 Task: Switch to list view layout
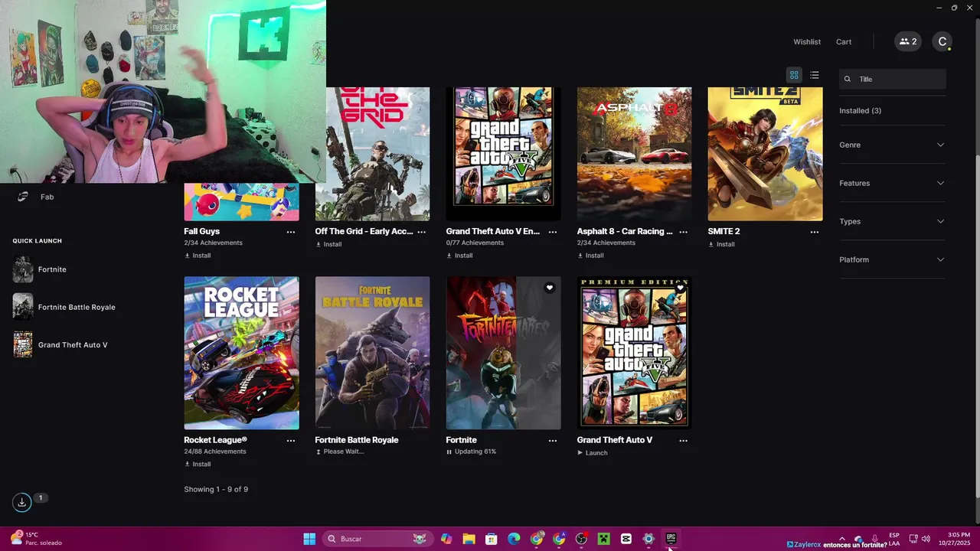pos(815,75)
